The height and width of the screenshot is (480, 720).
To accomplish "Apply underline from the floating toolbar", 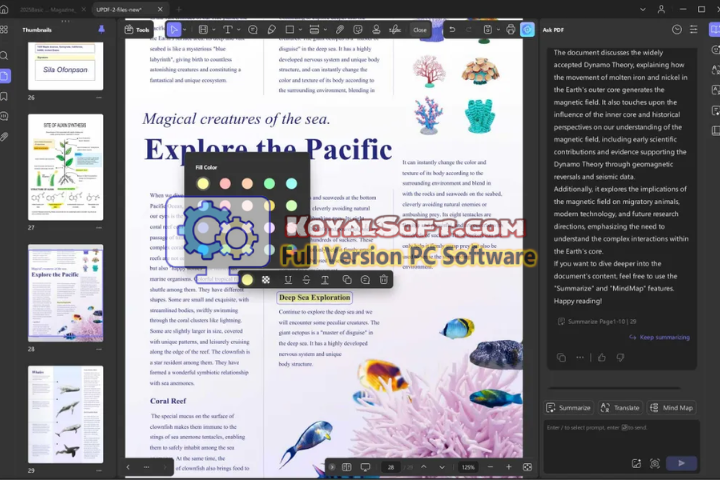I will click(x=288, y=280).
